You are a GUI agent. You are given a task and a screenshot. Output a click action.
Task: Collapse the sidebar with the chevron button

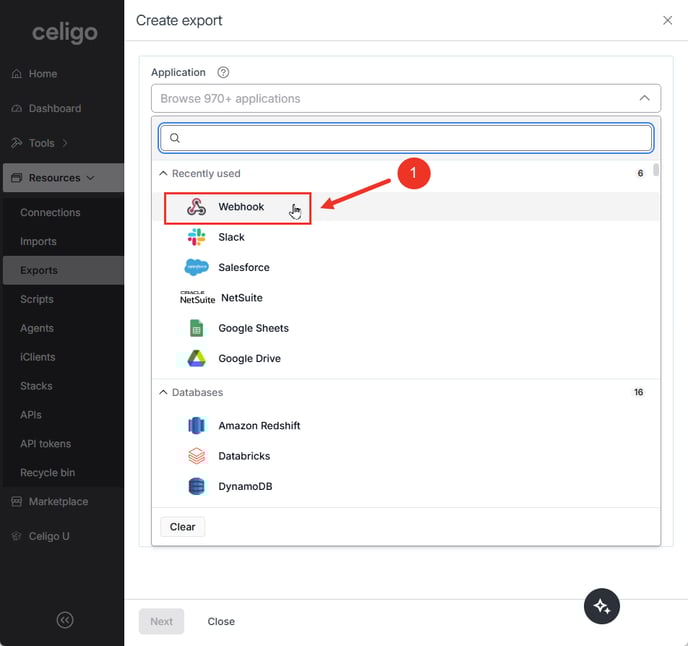pos(65,620)
